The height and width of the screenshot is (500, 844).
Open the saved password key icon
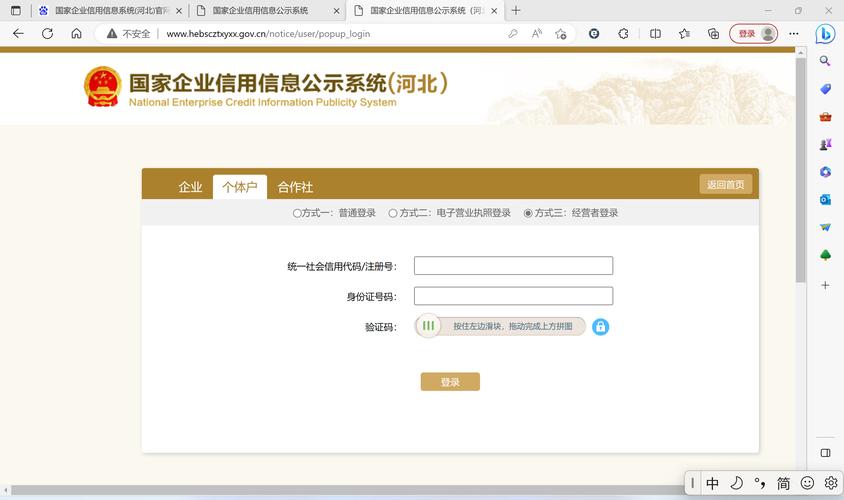[x=512, y=34]
